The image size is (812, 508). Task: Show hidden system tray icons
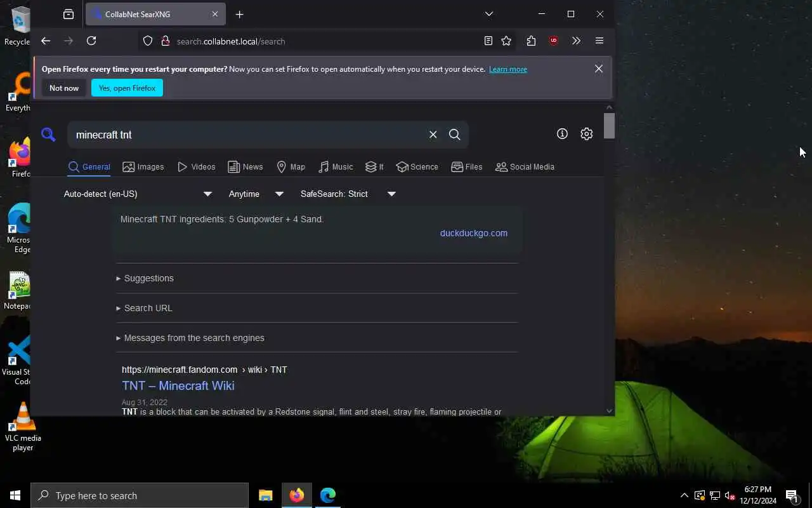tap(684, 495)
